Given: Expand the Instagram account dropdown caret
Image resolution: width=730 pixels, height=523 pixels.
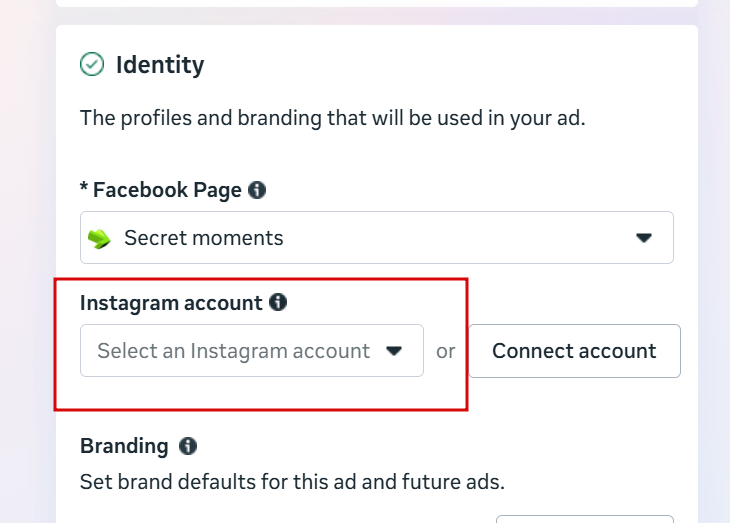Looking at the screenshot, I should point(394,351).
